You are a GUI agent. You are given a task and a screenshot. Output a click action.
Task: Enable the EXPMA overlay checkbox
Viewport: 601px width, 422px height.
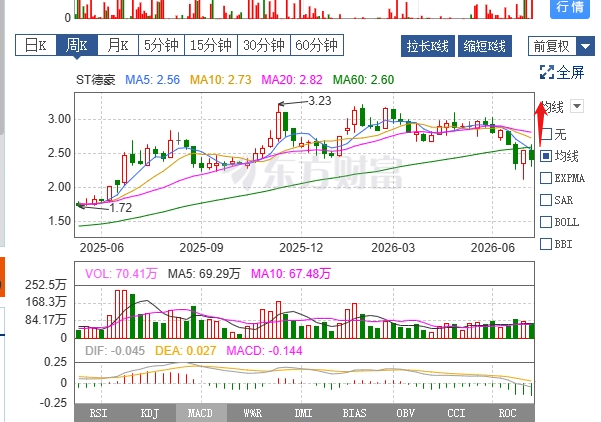pyautogui.click(x=546, y=178)
